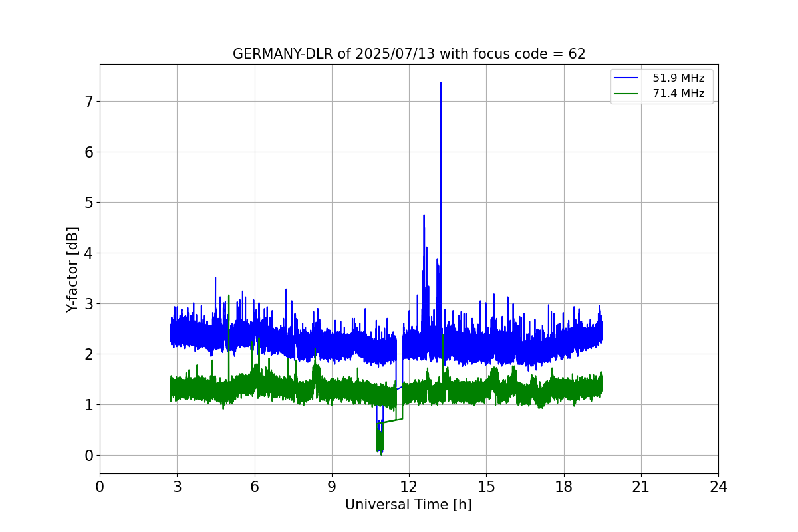Click x-axis tick label "15"
This screenshot has height=532, width=798.
coord(486,487)
